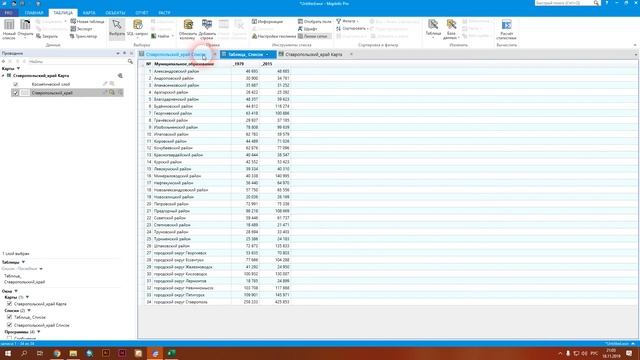Open the Explorer panel options dropdown arrow
This screenshot has height=360, width=640.
[118, 53]
